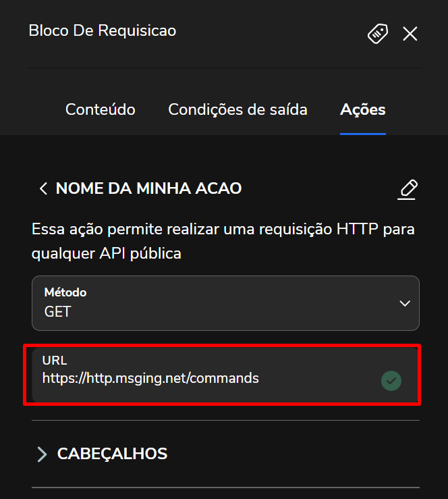
Task: Expand the CABEÇALHOS section chevron
Action: coord(43,454)
